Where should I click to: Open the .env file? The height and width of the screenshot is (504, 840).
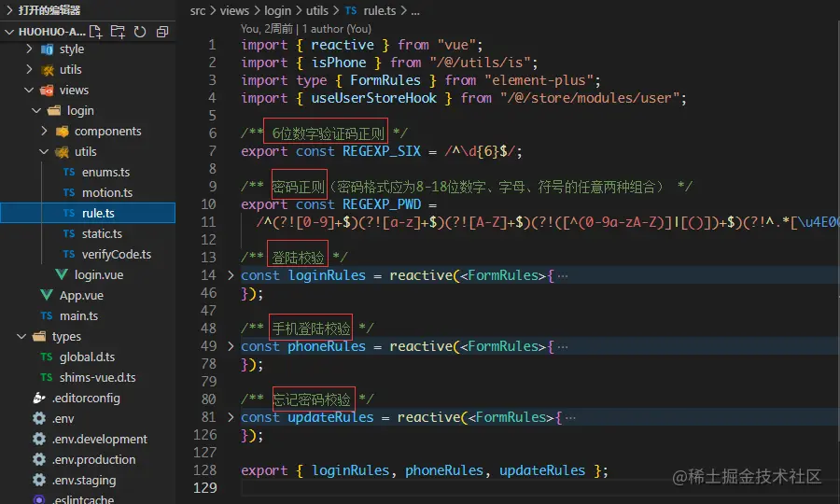pyautogui.click(x=63, y=418)
